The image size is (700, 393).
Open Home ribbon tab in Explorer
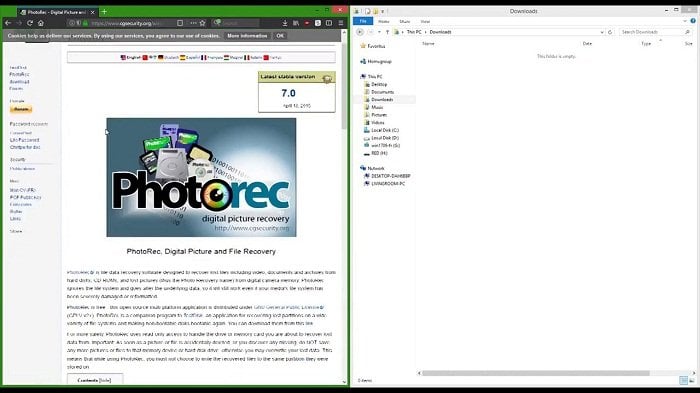pos(383,21)
